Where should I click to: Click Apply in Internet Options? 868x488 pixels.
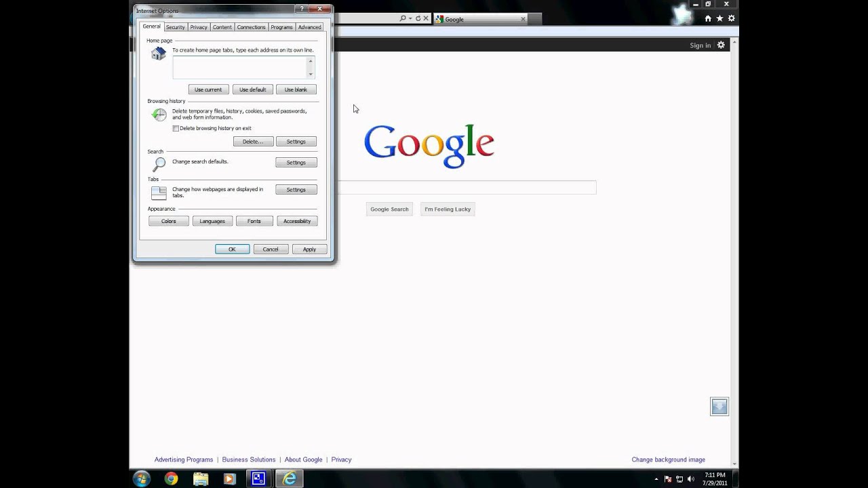(x=309, y=249)
